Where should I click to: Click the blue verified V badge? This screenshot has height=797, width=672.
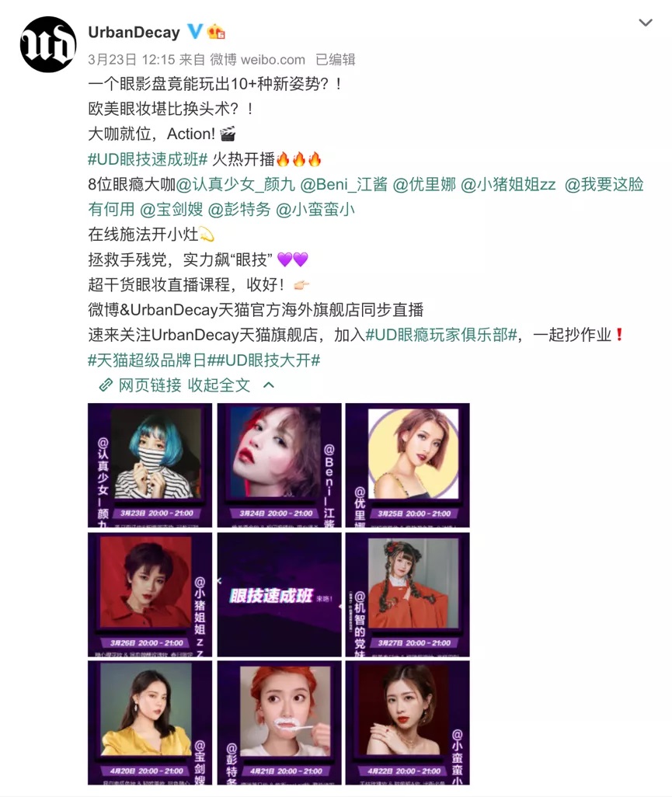coord(195,32)
